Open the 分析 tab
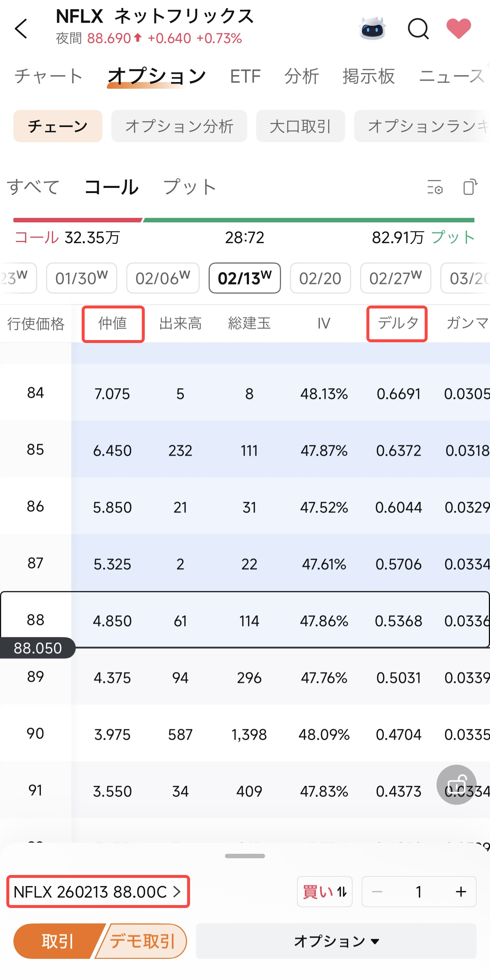 tap(301, 76)
